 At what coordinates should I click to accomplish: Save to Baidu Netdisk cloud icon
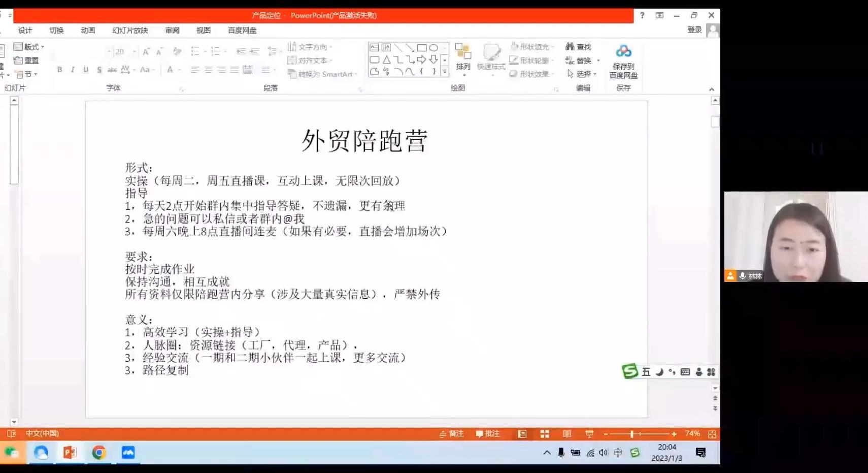coord(623,51)
